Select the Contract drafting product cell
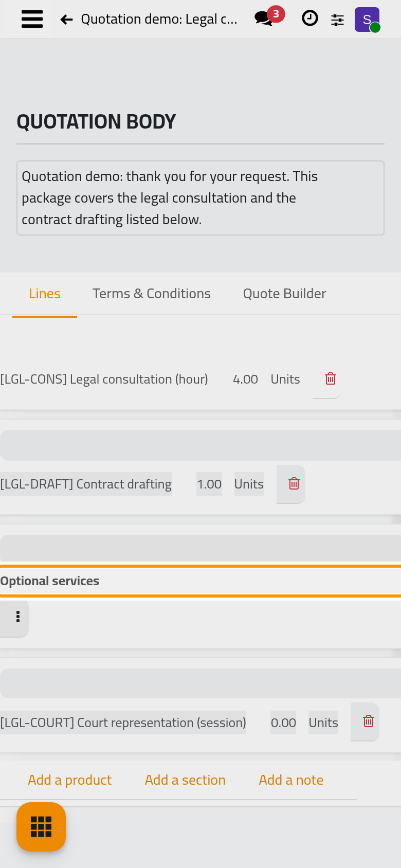 coord(86,484)
